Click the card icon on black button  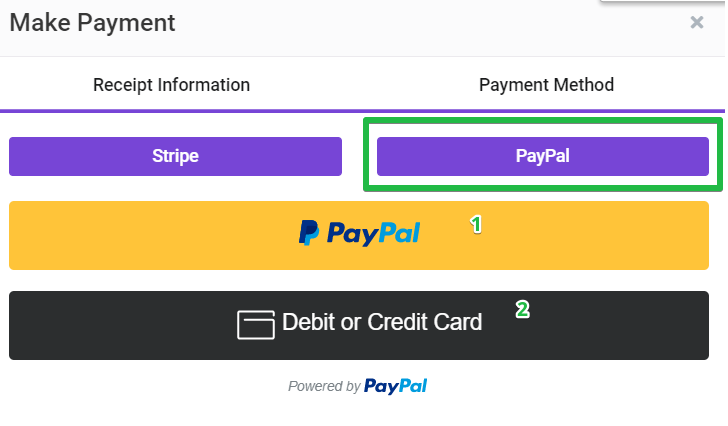coord(256,325)
